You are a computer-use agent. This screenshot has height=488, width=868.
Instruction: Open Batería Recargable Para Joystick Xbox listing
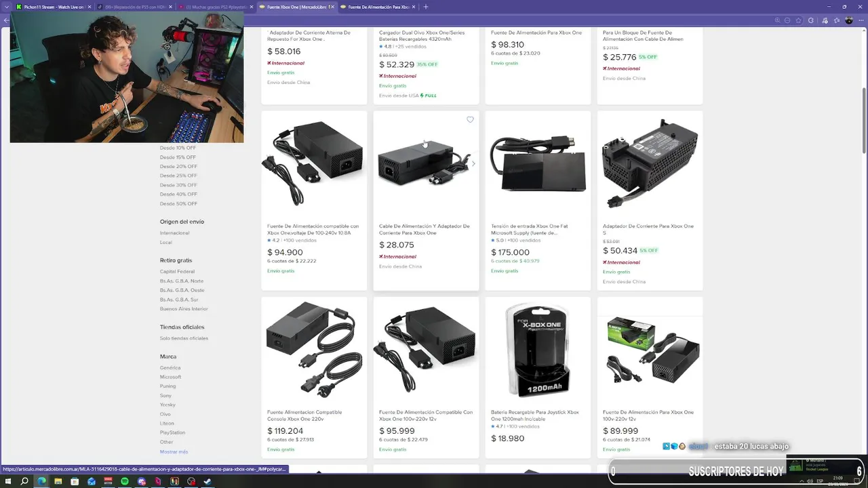(535, 415)
